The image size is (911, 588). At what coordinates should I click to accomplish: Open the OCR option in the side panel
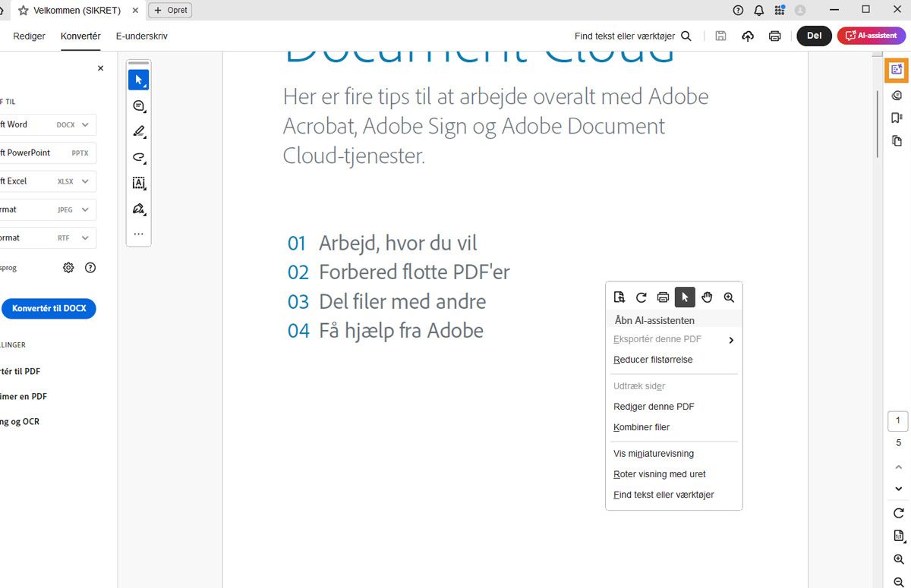pyautogui.click(x=21, y=421)
